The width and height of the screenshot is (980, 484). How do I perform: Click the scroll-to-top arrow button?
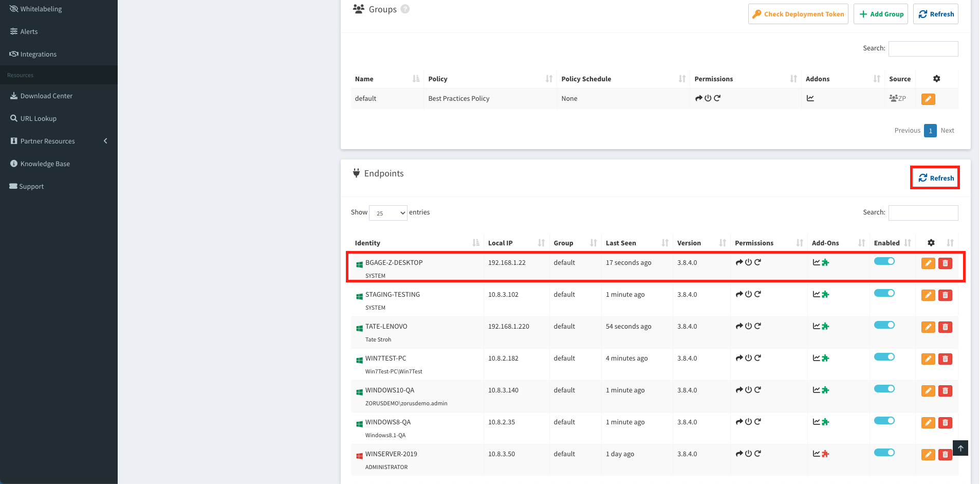point(960,448)
